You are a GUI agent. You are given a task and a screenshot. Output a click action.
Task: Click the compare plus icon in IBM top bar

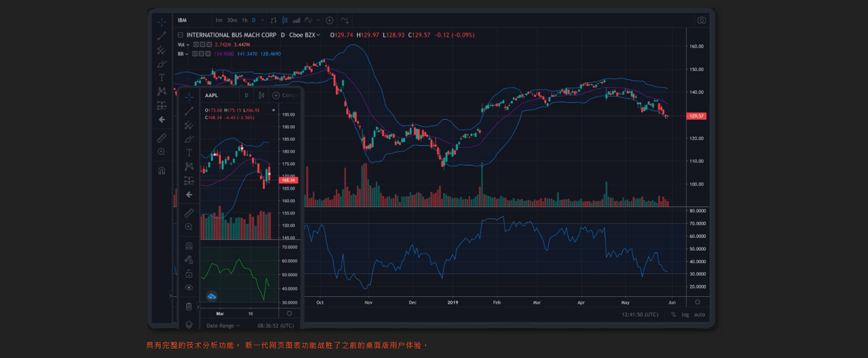click(329, 20)
